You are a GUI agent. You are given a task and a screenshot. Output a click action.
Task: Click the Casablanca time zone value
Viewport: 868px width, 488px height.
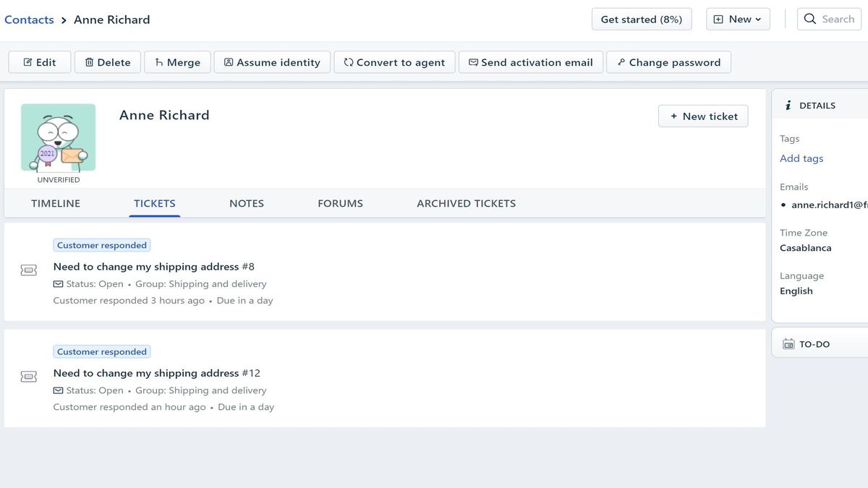coord(806,248)
